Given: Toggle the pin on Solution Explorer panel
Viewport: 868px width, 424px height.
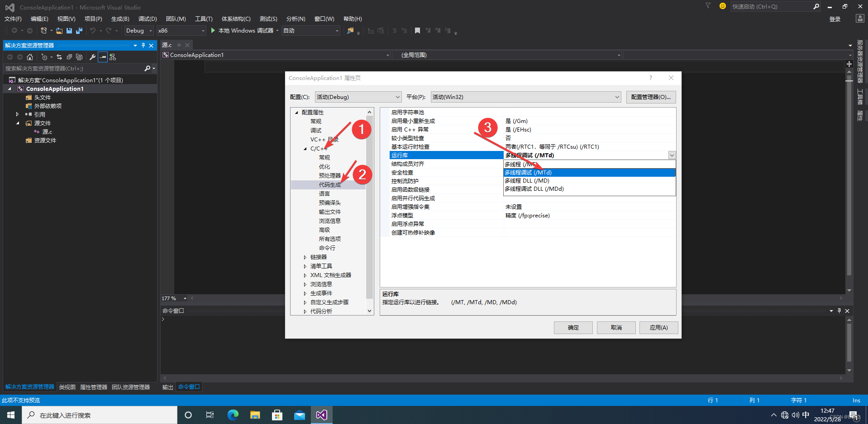Looking at the screenshot, I should [143, 45].
